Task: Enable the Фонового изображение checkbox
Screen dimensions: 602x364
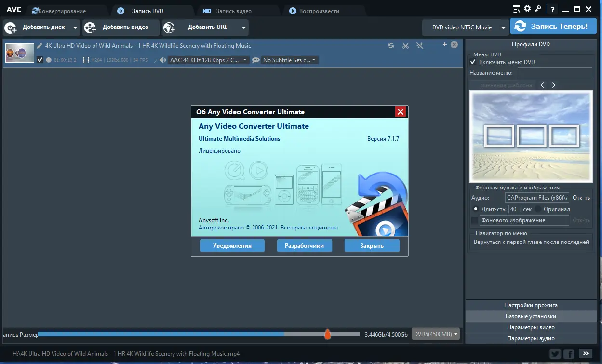Action: (x=475, y=220)
